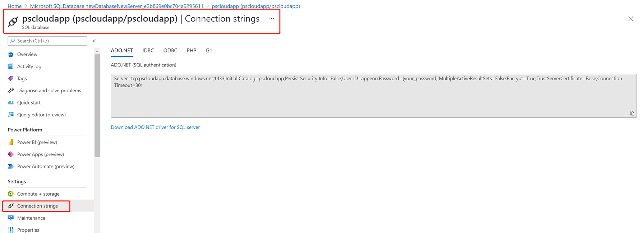Open the Activity log icon
Image resolution: width=644 pixels, height=233 pixels.
(x=11, y=66)
